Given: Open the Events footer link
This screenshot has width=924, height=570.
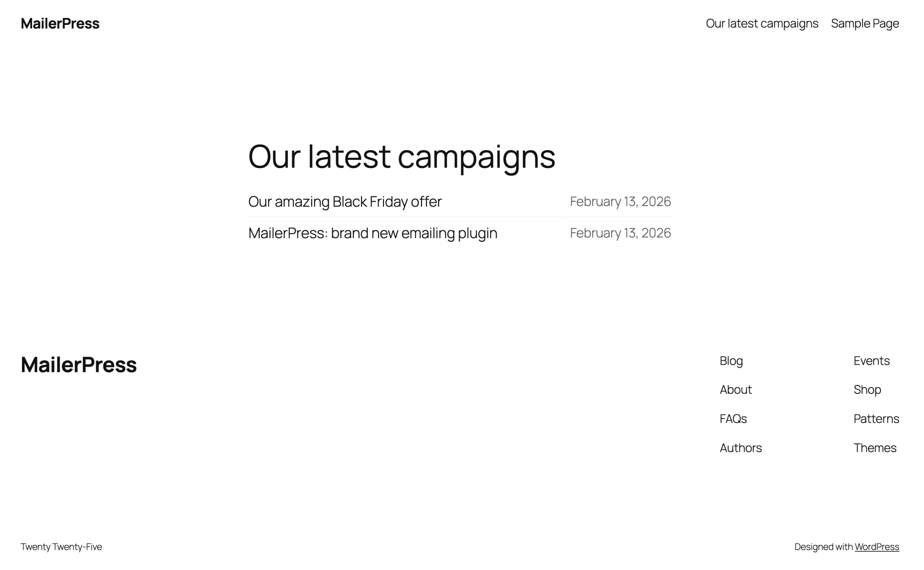Looking at the screenshot, I should coord(871,361).
